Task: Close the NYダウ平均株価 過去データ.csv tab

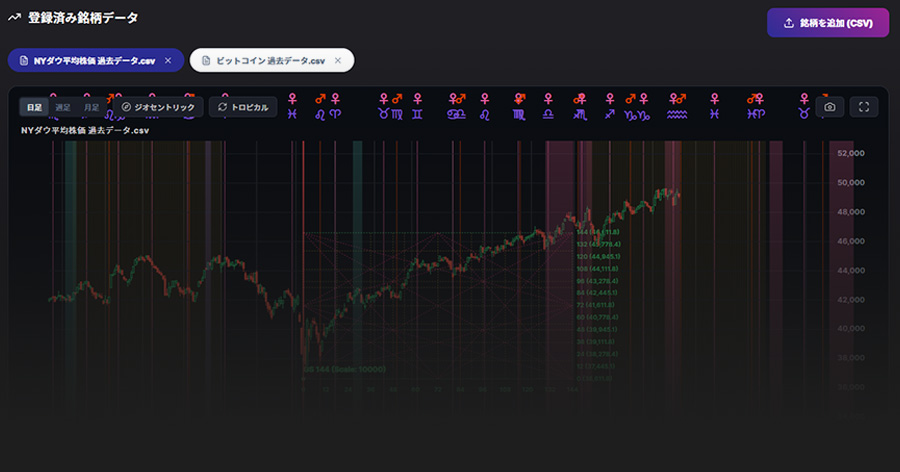Action: coord(168,61)
